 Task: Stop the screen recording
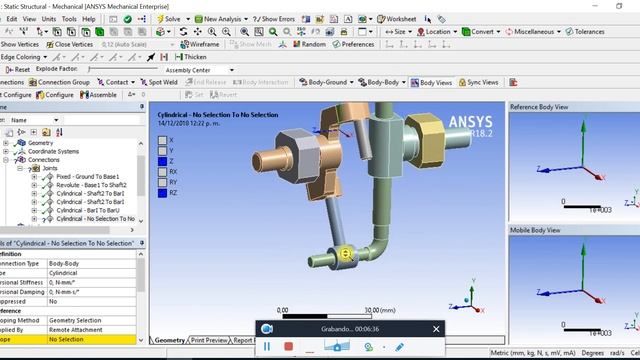(289, 347)
